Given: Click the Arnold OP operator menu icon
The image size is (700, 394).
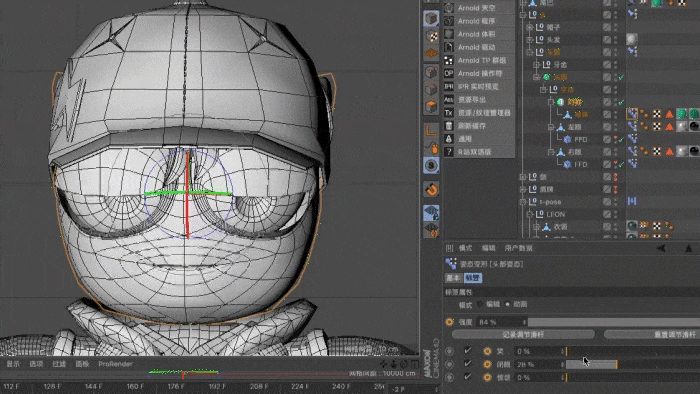Looking at the screenshot, I should [449, 73].
